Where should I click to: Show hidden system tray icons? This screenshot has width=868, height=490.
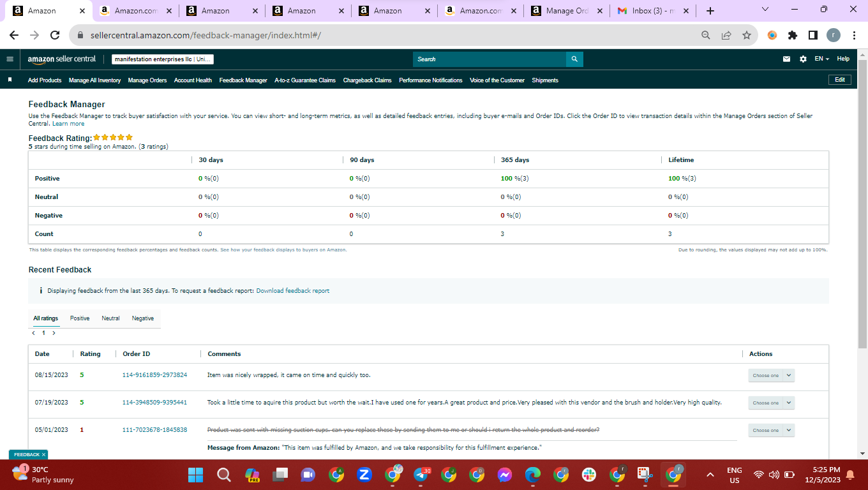(710, 475)
